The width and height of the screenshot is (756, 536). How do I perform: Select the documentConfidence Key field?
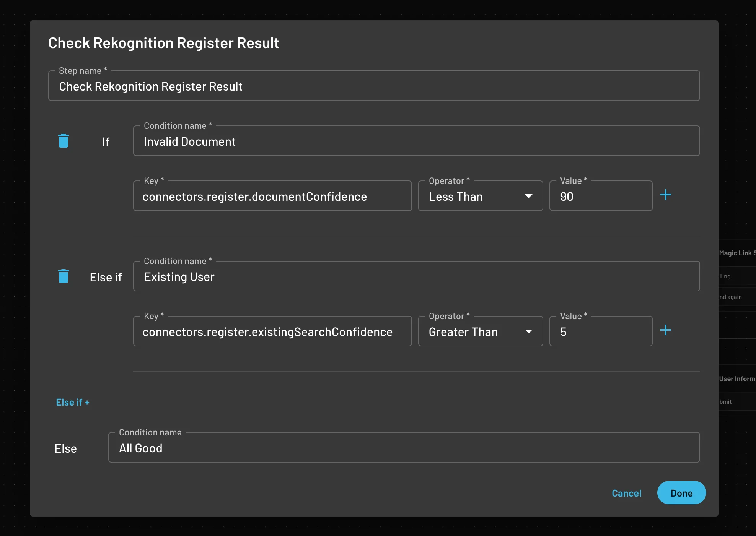tap(272, 196)
